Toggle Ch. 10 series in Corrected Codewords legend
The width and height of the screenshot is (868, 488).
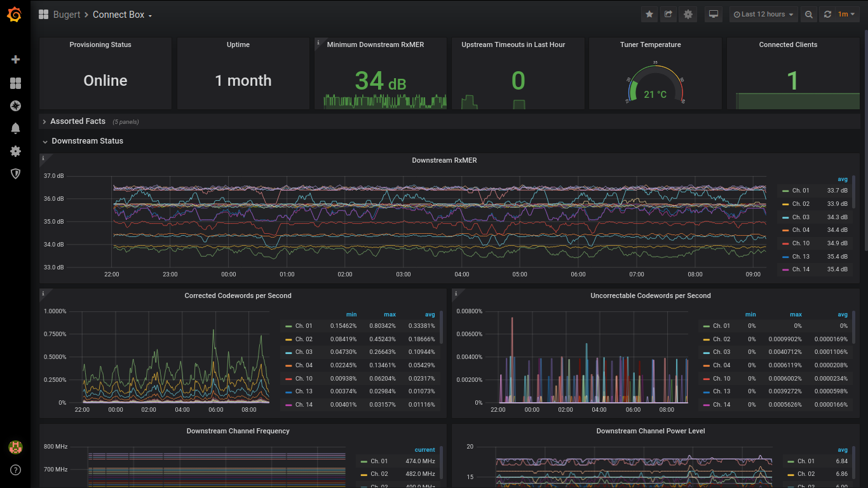(x=304, y=379)
